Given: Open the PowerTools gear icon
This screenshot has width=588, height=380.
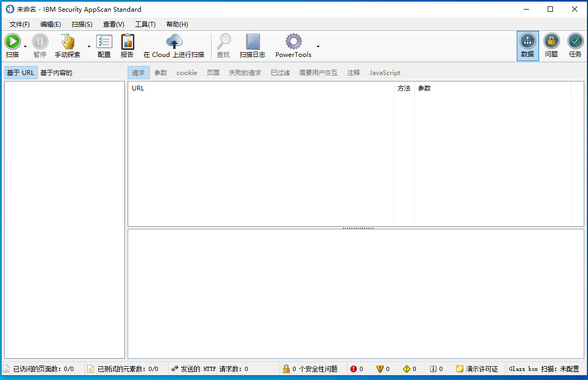Looking at the screenshot, I should coord(293,42).
